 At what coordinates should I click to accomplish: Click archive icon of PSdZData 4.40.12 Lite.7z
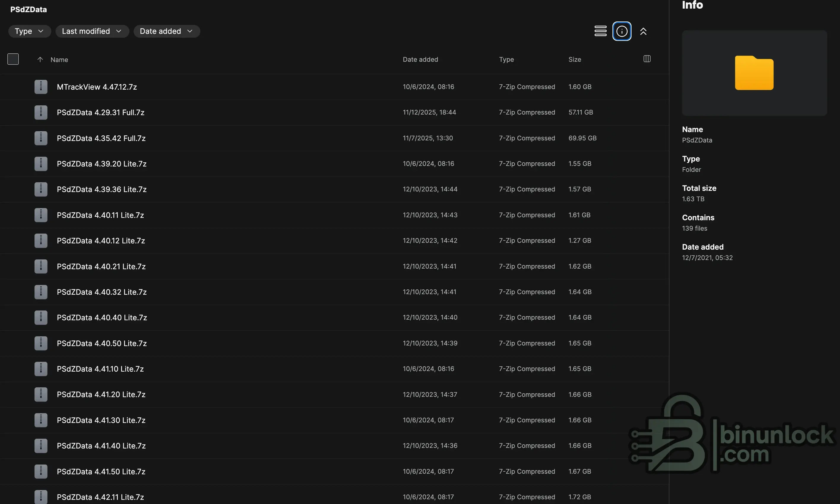point(41,240)
